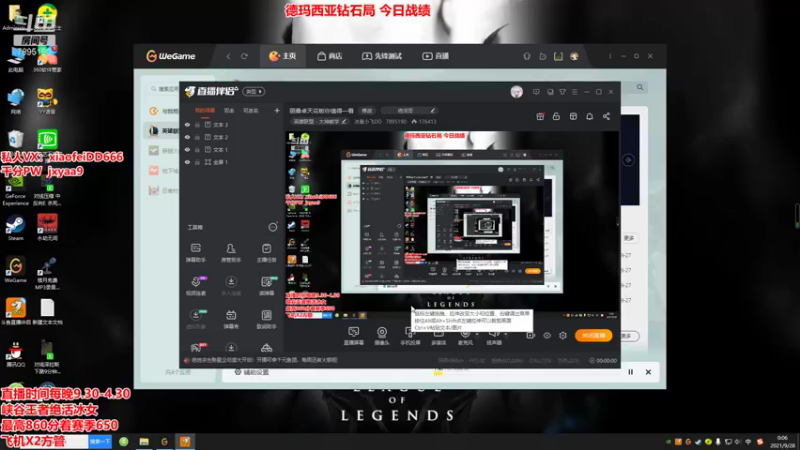Screen dimensions: 800x450
Task: Open the barrage show tool (弹幕秀)
Action: pos(231,319)
